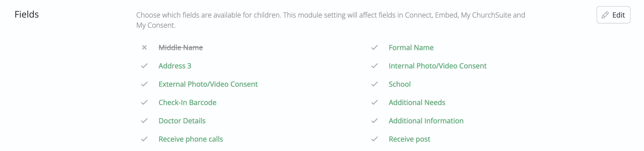This screenshot has height=151, width=644.
Task: Click the Edit button for Fields
Action: (x=613, y=15)
